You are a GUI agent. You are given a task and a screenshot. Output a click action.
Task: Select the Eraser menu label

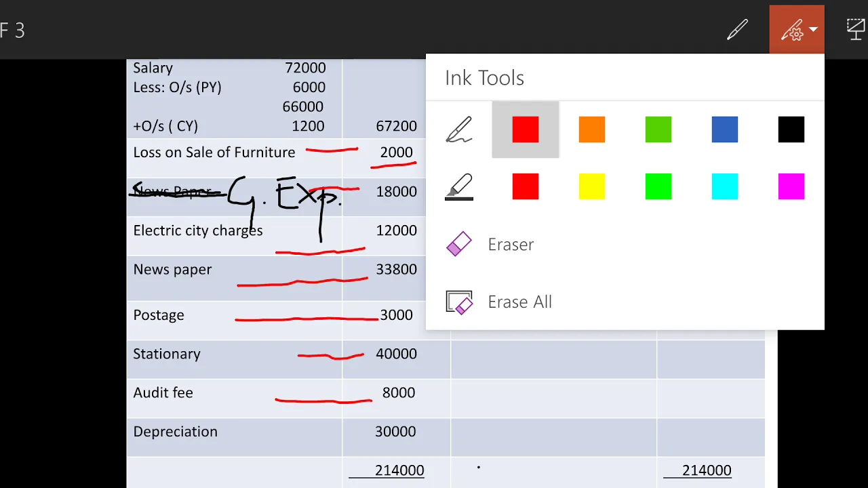[x=511, y=245]
